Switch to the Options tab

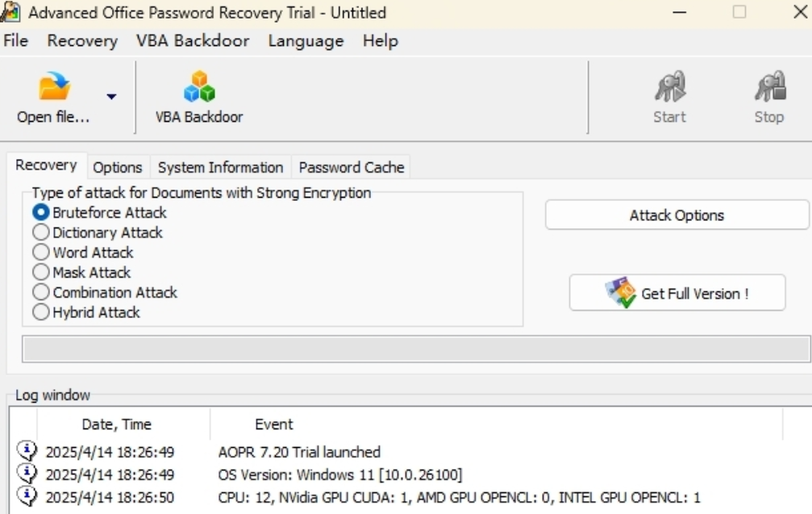click(118, 167)
